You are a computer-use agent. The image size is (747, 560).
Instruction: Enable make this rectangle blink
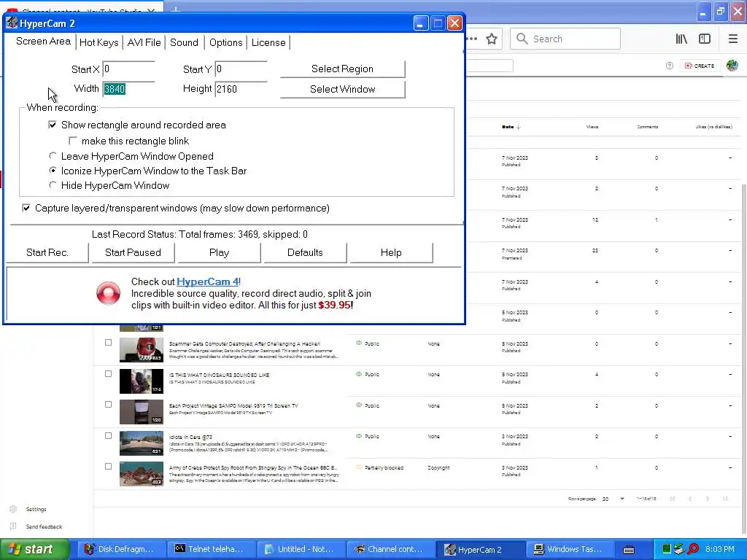pyautogui.click(x=73, y=141)
